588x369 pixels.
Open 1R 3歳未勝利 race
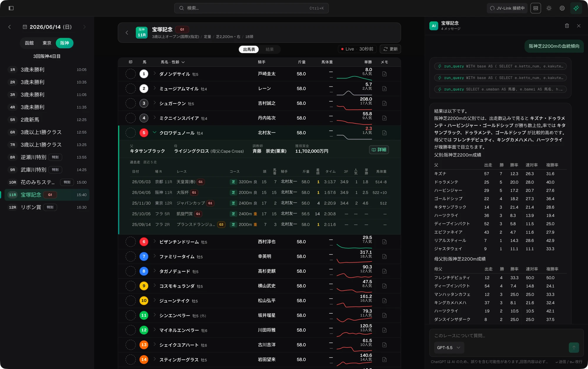tap(47, 70)
